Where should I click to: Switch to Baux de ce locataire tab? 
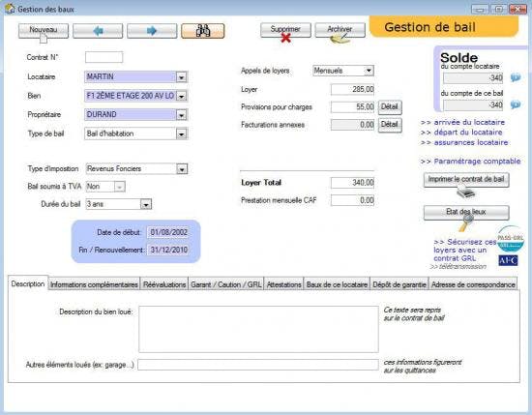click(x=337, y=284)
